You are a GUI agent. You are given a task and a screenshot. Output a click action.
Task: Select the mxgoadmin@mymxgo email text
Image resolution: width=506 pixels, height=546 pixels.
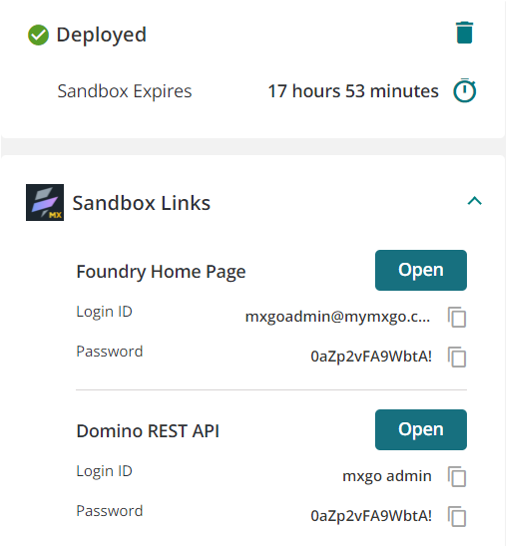pos(337,317)
